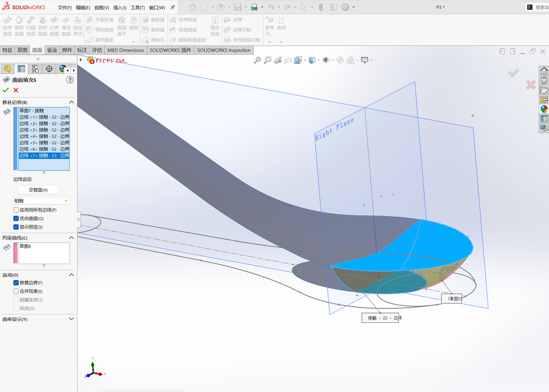Viewport: 549px width, 392px height.
Task: Switch to the 特征 tab
Action: [x=8, y=50]
